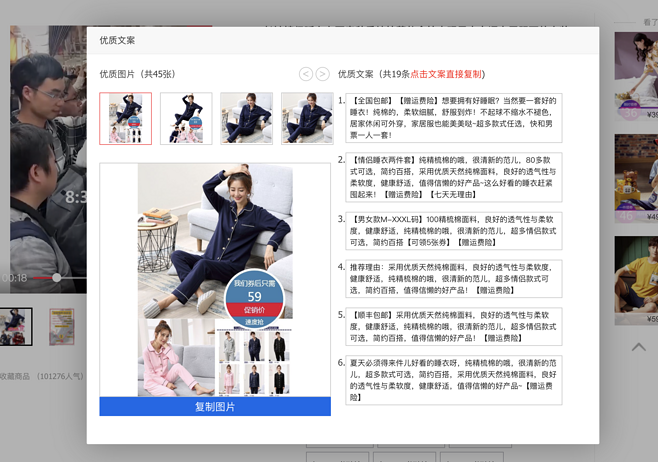Click 收藏商品 link in background page
The width and height of the screenshot is (658, 462).
(x=15, y=376)
